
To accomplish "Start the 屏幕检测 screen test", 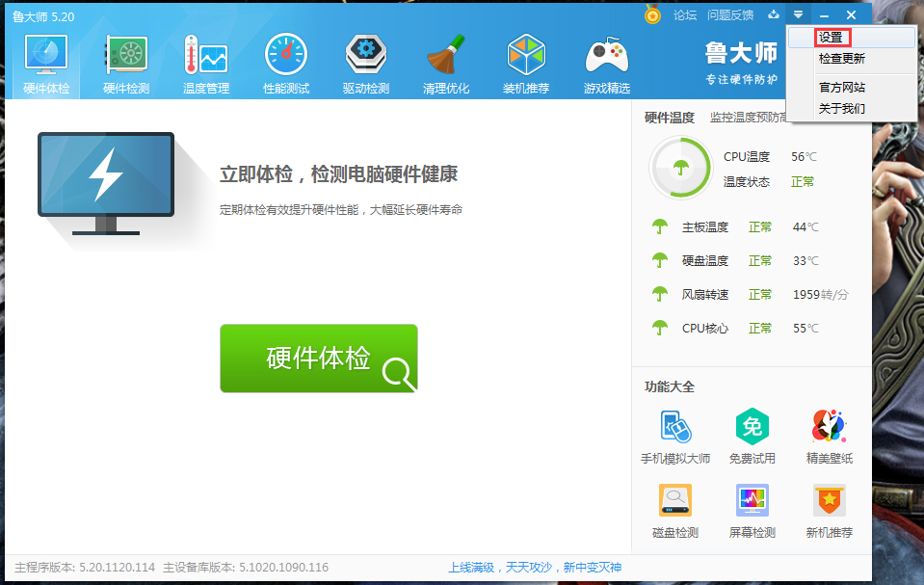I will pos(751,510).
